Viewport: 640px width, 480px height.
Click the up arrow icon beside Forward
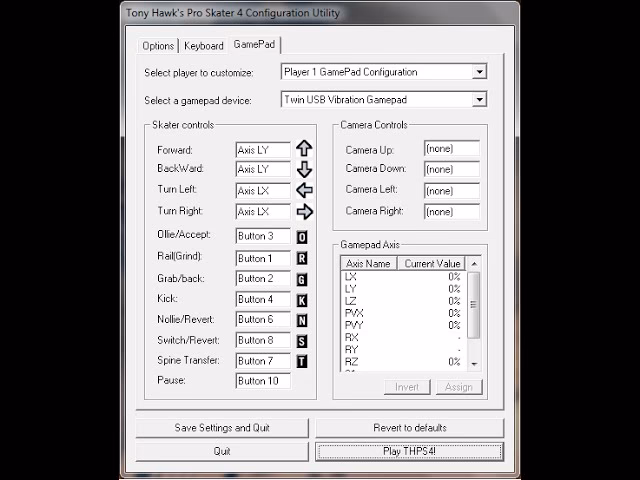(304, 149)
